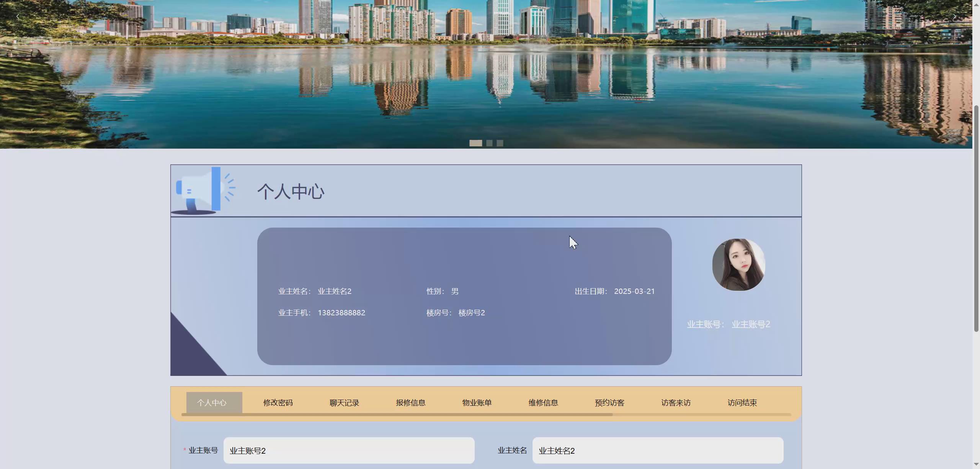Open the 维修信息 tab
The image size is (980, 469).
[543, 402]
